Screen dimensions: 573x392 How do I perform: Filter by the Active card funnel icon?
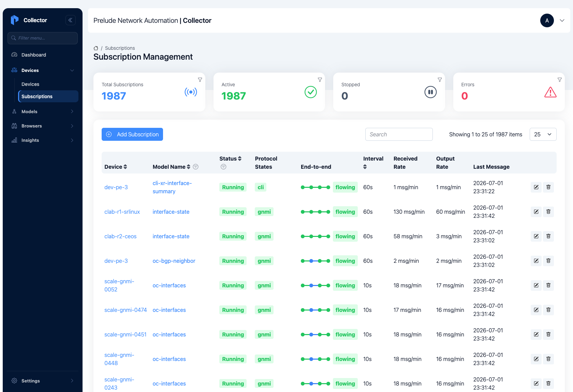[320, 80]
